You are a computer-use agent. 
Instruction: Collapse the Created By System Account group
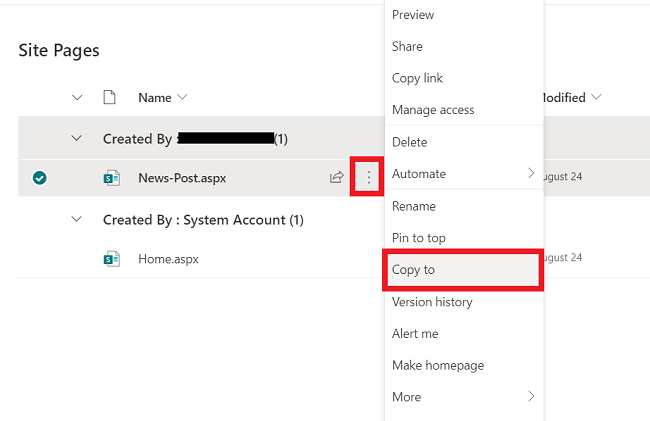point(77,220)
